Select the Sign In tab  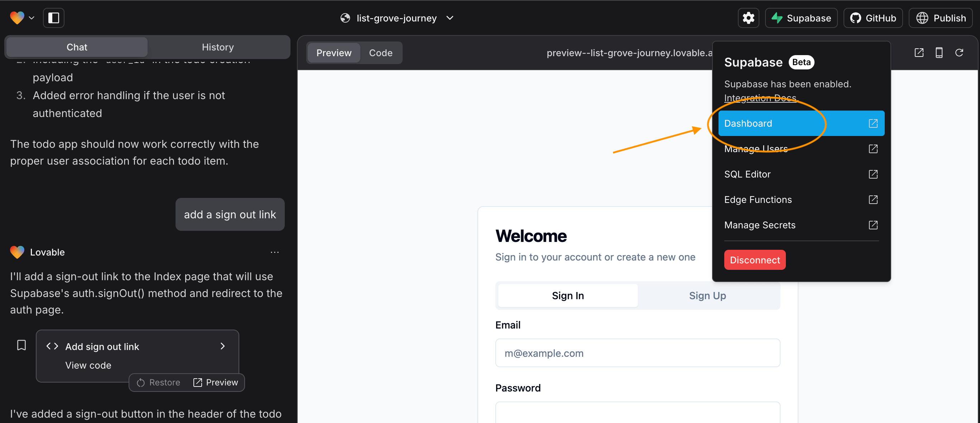pos(567,295)
